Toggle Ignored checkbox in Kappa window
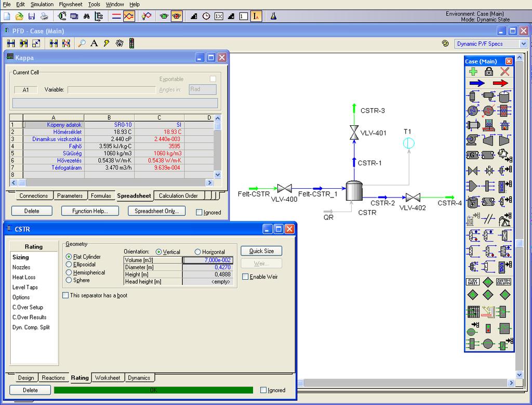Screen dimensions: 532x405 pos(199,213)
